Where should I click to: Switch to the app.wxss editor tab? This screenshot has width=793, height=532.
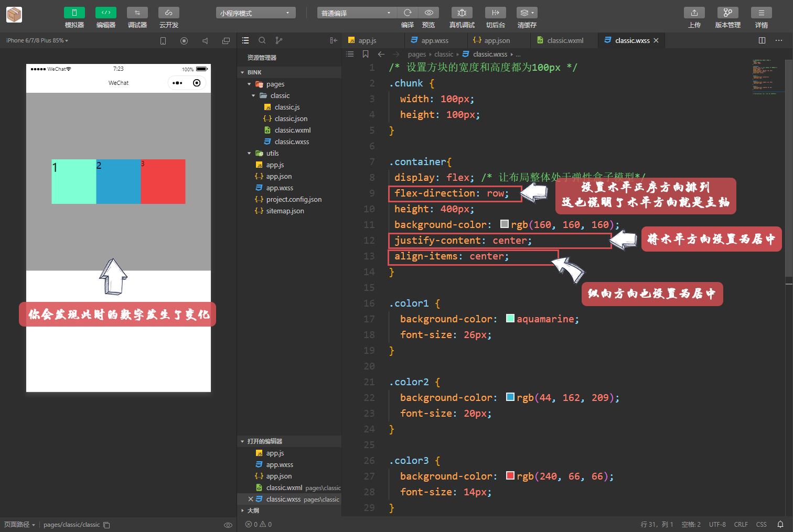coord(435,40)
